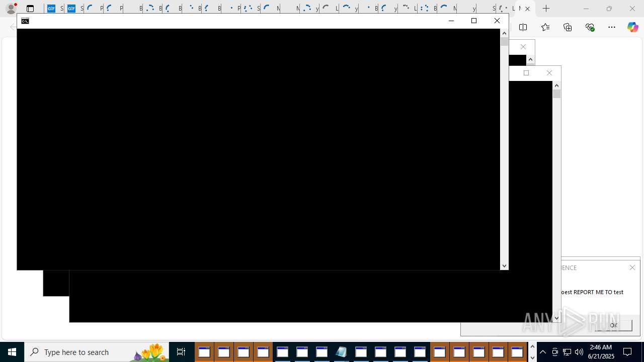Restore down the Edge browser window
The width and height of the screenshot is (644, 362).
tap(609, 9)
